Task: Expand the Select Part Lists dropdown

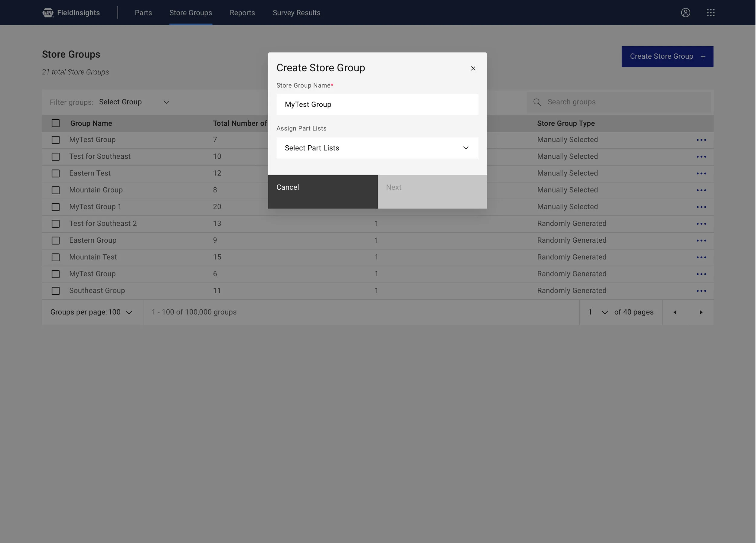Action: pyautogui.click(x=377, y=148)
